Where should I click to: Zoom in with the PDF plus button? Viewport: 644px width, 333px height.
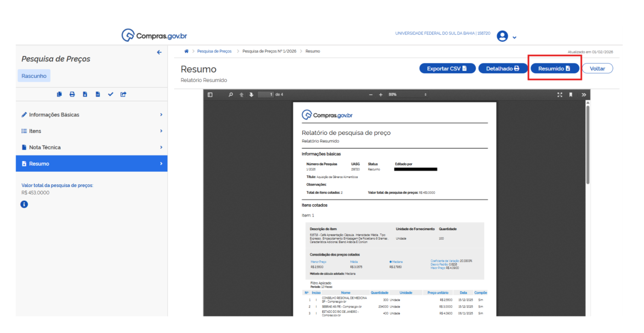point(381,94)
